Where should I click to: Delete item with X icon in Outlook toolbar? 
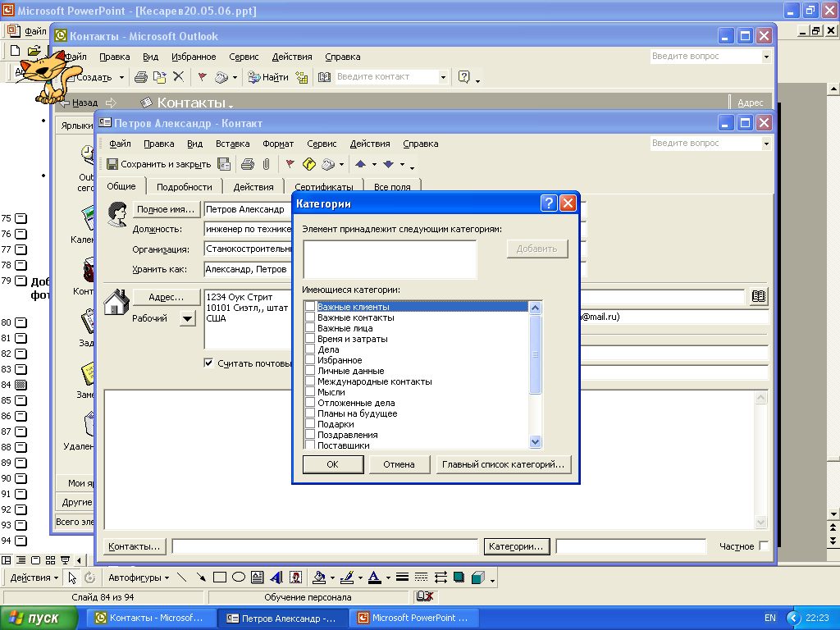tap(178, 76)
